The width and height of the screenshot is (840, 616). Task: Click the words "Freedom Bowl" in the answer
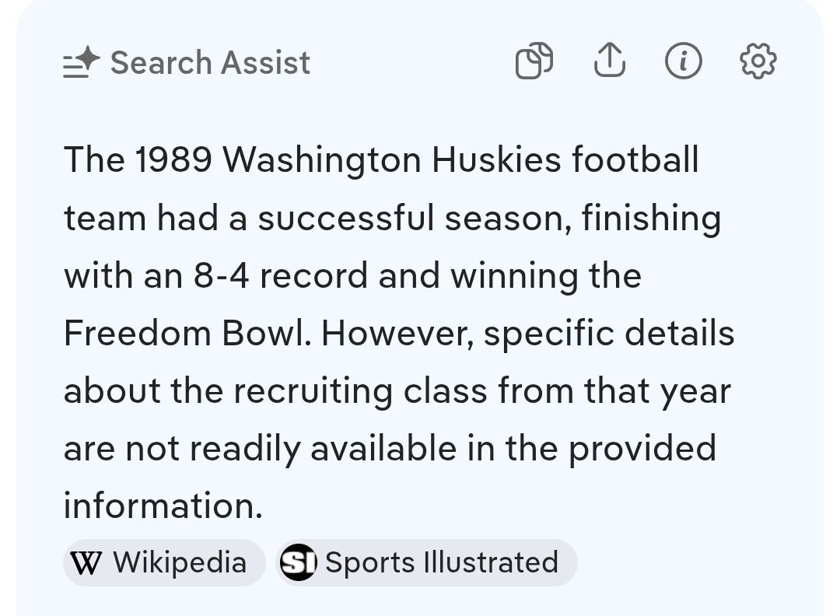[185, 334]
